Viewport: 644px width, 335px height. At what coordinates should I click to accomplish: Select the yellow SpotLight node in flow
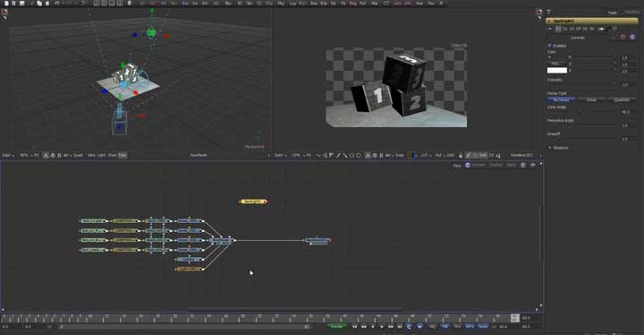coord(253,202)
